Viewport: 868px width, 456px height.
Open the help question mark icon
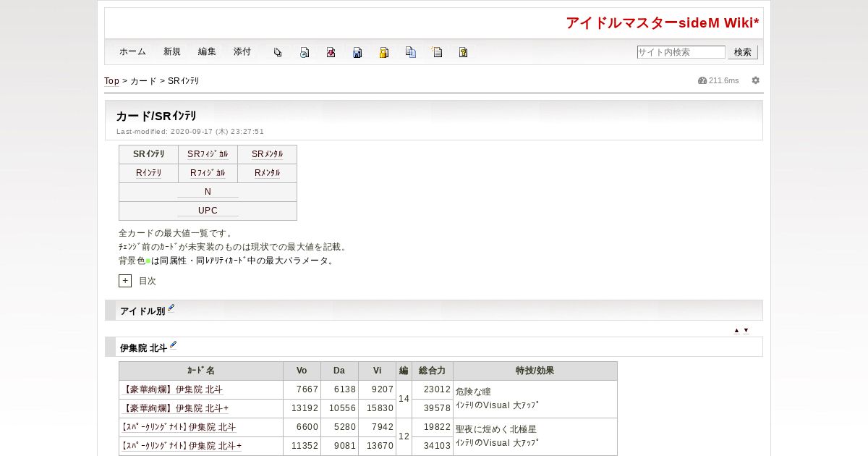[x=464, y=52]
